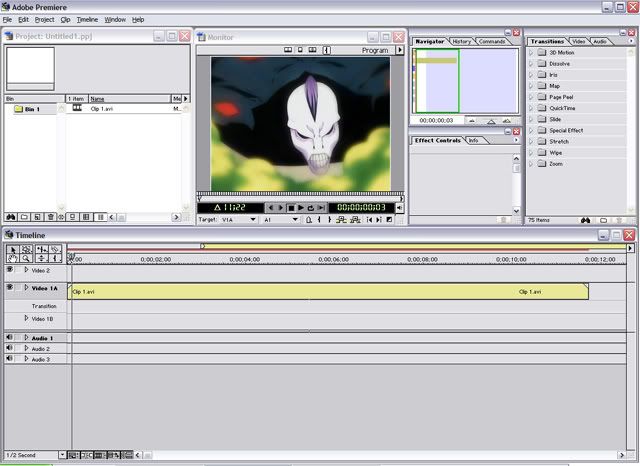Viewport: 640px width, 466px height.
Task: Open the Monitor Program flyout arrow
Action: point(400,50)
